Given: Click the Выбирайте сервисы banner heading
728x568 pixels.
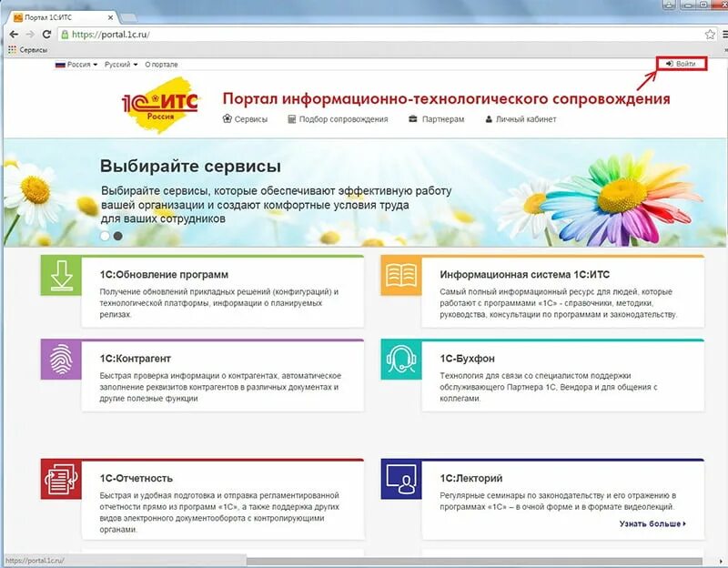Looking at the screenshot, I should (190, 167).
